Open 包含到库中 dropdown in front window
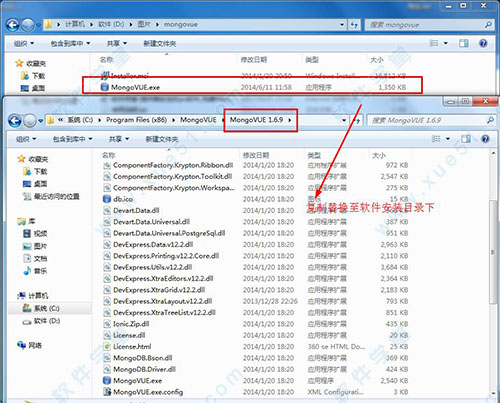Image resolution: width=500 pixels, height=403 pixels. click(x=72, y=139)
